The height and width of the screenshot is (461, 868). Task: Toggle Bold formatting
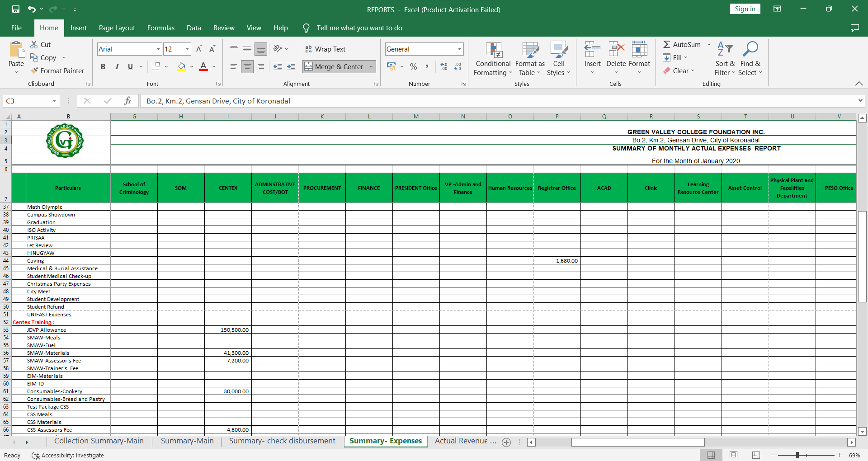point(103,66)
